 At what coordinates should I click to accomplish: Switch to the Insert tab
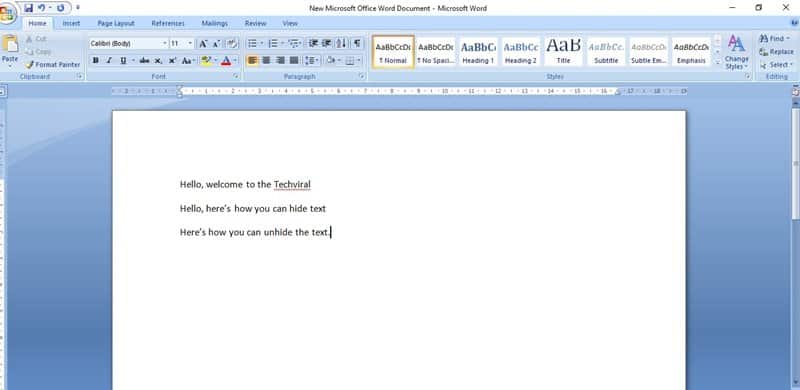click(71, 23)
